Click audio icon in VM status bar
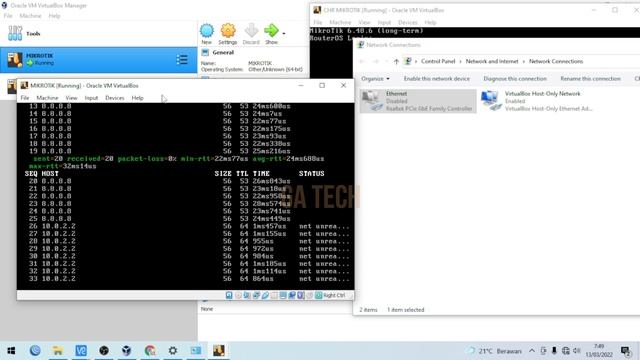The width and height of the screenshot is (640, 360). tap(247, 295)
